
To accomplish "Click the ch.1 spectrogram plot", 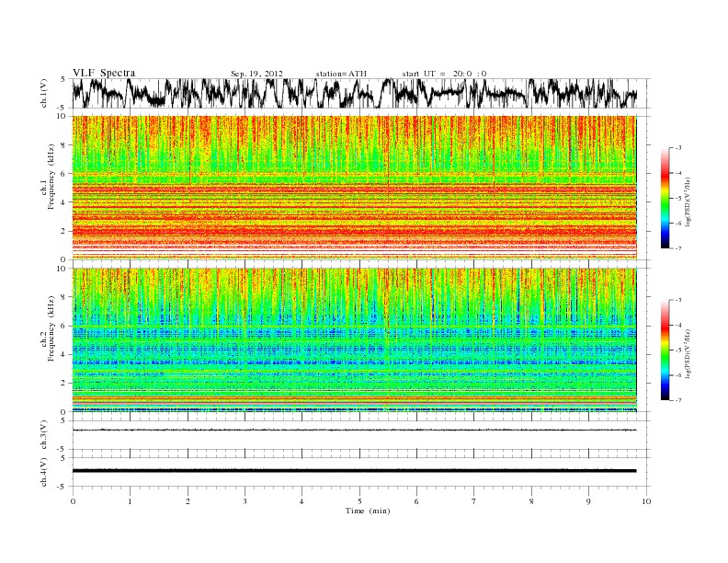I will tap(354, 188).
